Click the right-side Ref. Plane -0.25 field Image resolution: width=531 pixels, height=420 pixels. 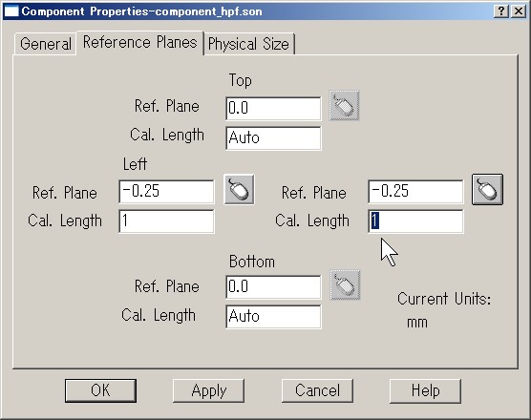(415, 192)
